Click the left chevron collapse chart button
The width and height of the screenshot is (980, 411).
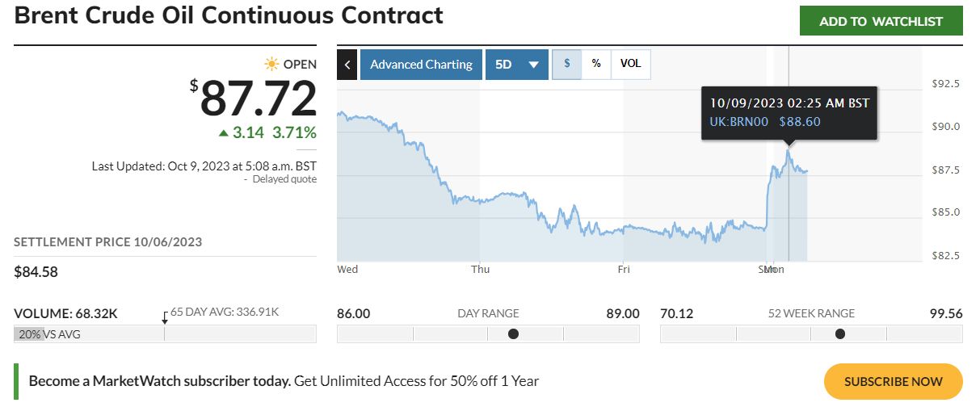tap(347, 65)
